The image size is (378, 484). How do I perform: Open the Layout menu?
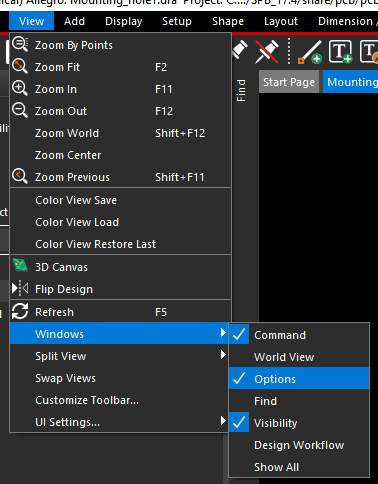(281, 21)
